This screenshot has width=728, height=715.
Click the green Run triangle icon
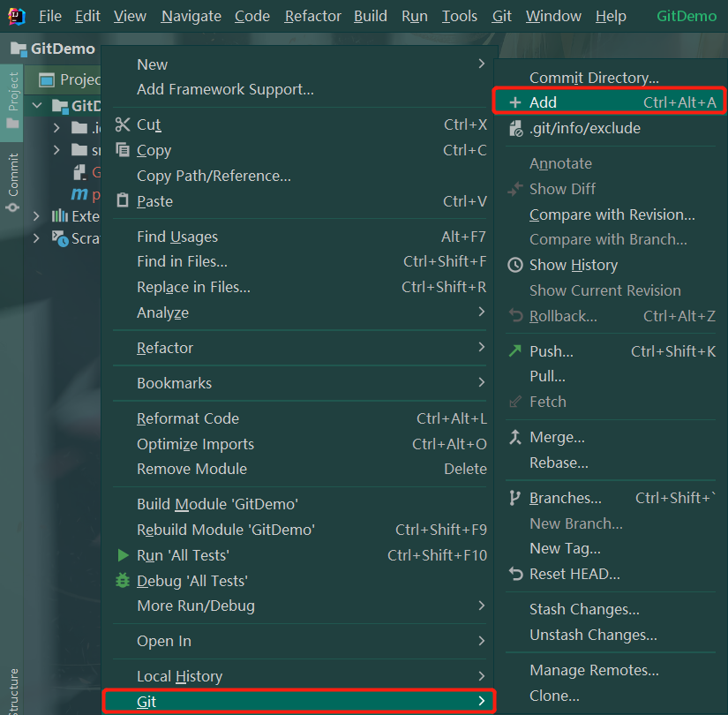[123, 555]
